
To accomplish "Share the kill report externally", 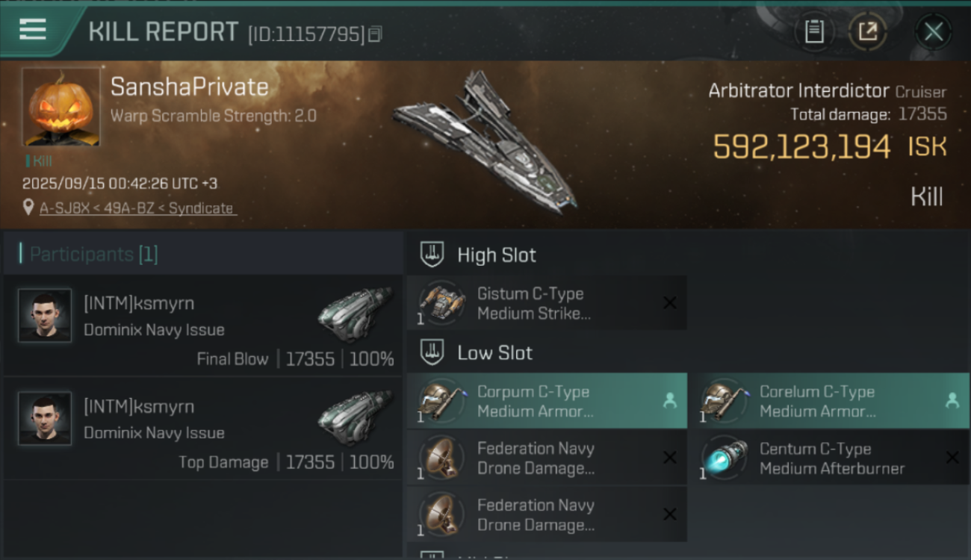I will tap(867, 31).
